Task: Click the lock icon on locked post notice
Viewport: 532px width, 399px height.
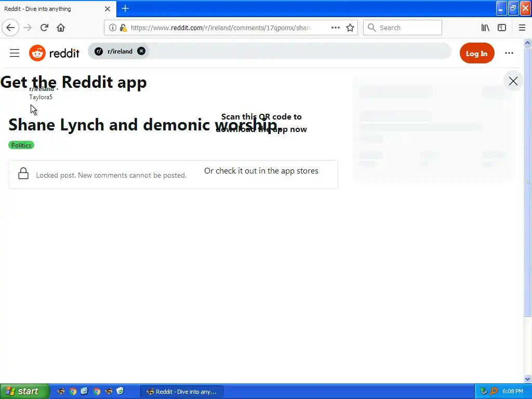Action: coord(23,174)
